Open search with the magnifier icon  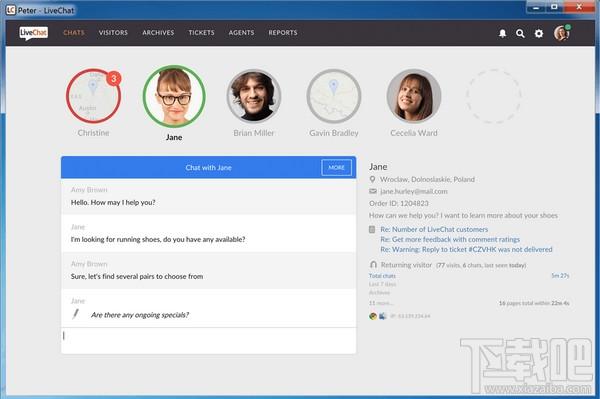pyautogui.click(x=520, y=33)
